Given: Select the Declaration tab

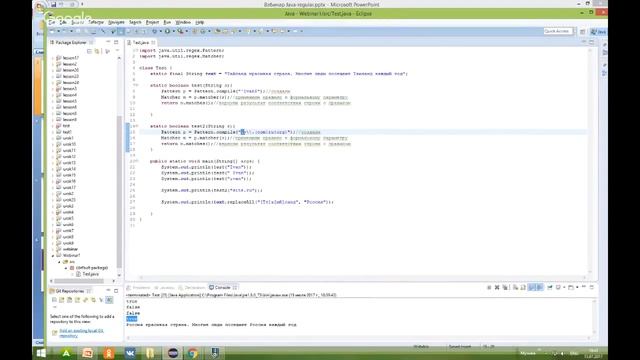Looking at the screenshot, I should 192,288.
